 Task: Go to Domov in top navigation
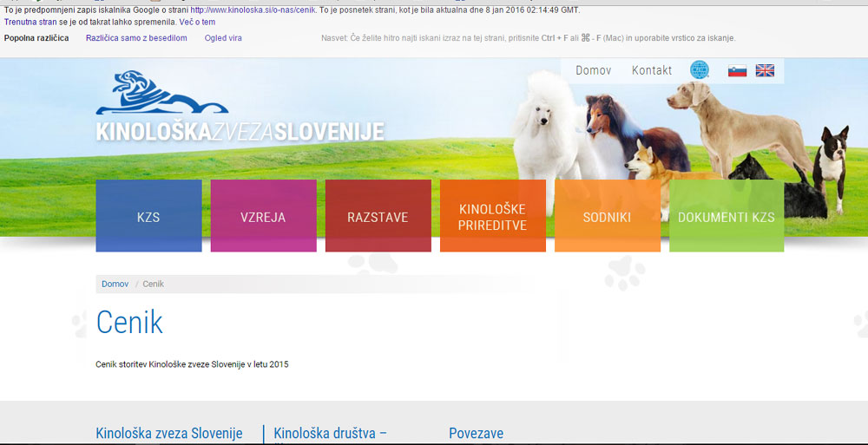pos(594,70)
